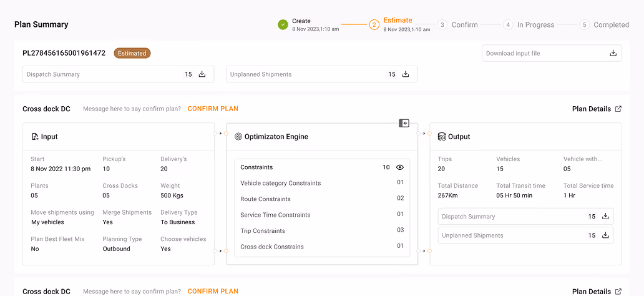644x296 pixels.
Task: Click Move shipments using My vehicles value
Action: click(x=47, y=222)
